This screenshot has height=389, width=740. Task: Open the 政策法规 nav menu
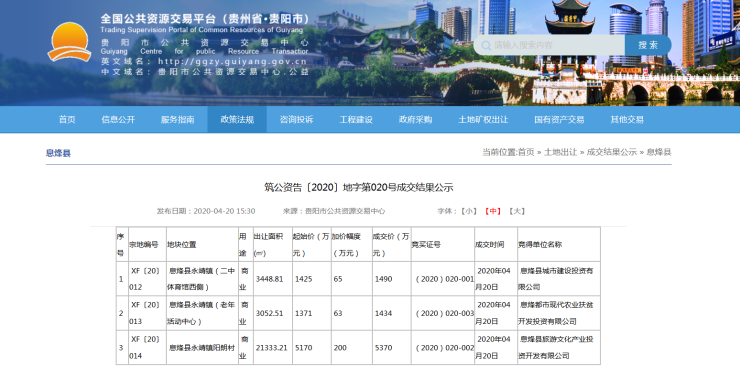pos(237,119)
